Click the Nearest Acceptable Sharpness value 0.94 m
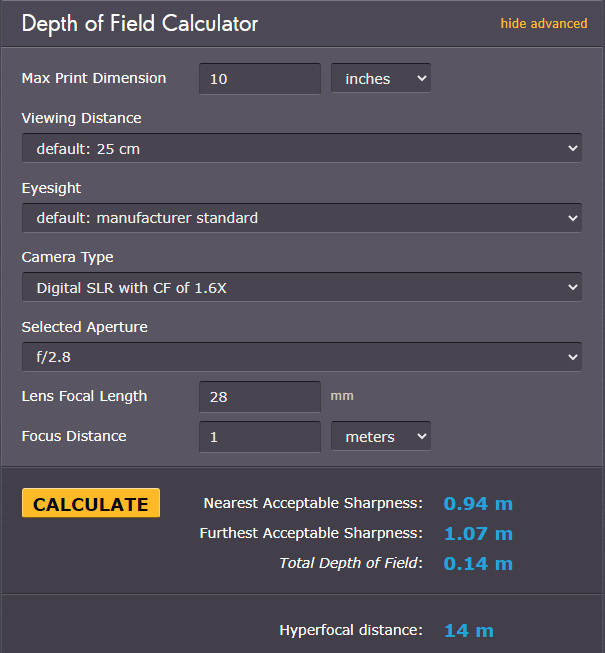605x653 pixels. click(x=478, y=504)
